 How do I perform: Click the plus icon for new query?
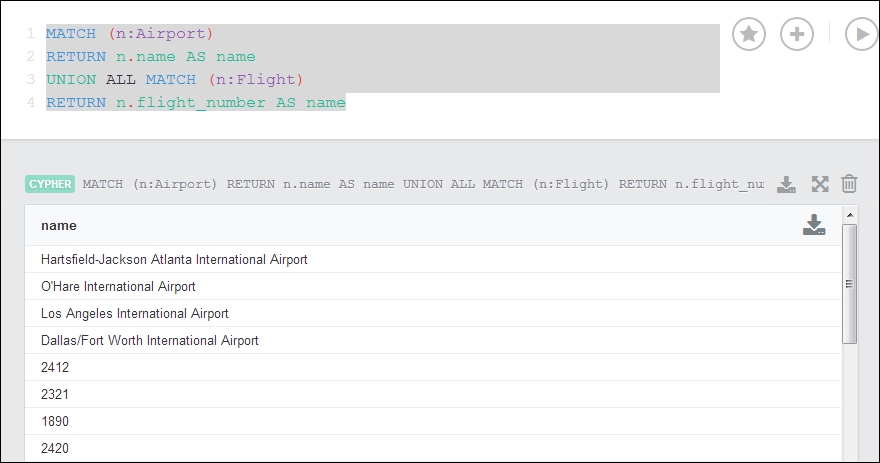pyautogui.click(x=796, y=34)
